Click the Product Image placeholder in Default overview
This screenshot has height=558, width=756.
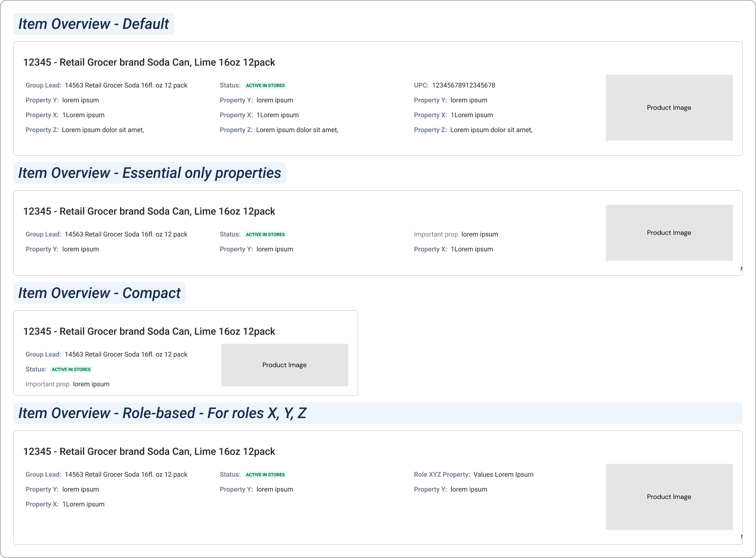tap(669, 108)
